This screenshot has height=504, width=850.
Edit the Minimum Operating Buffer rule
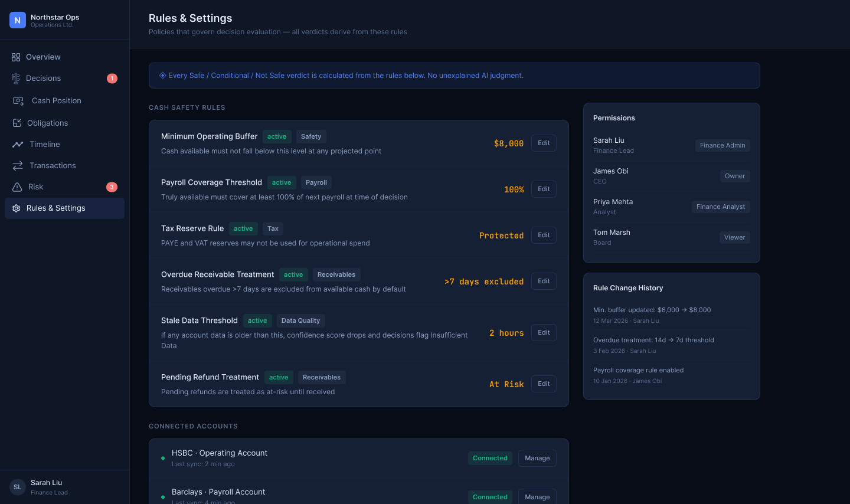tap(544, 143)
